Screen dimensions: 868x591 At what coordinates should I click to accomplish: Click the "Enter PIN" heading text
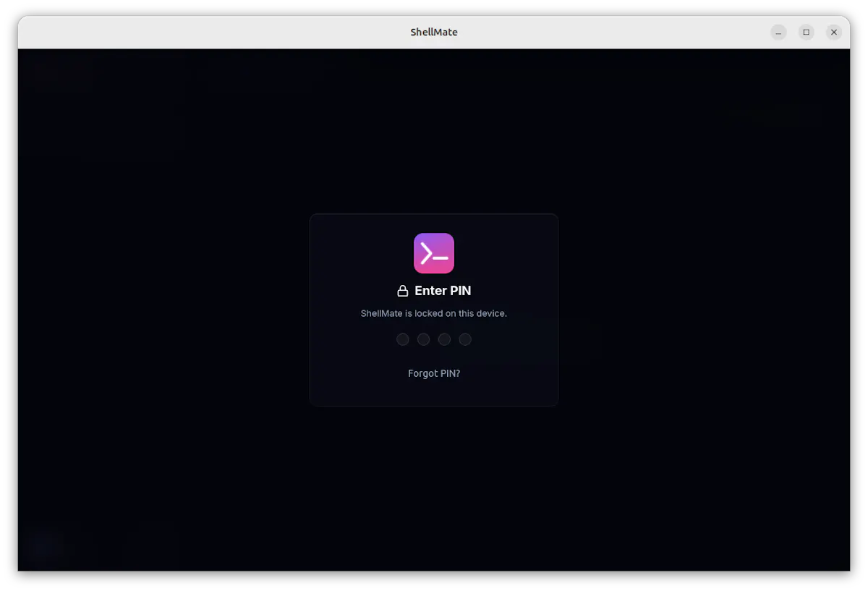click(443, 291)
